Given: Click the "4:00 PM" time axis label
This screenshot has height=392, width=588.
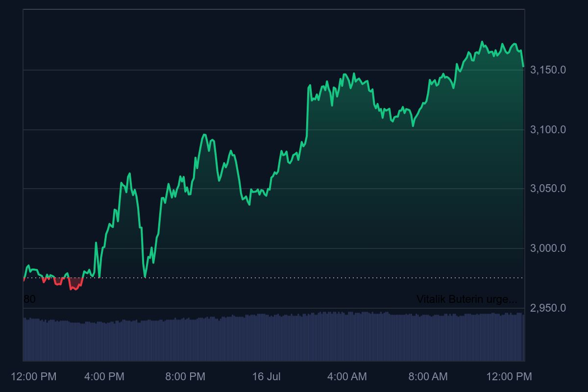Looking at the screenshot, I should (x=104, y=377).
